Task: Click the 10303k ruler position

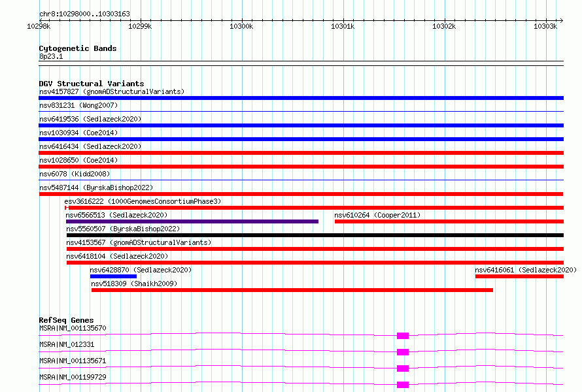Action: pos(545,26)
